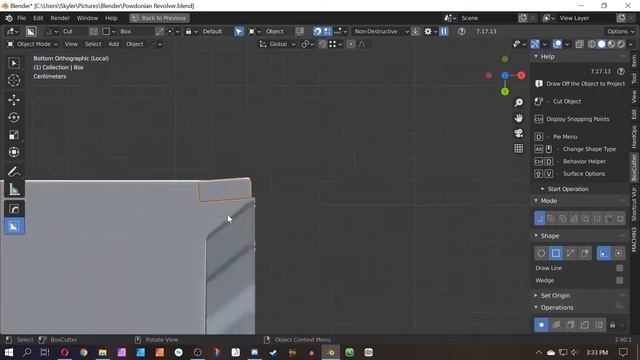
Task: Select the Move tool
Action: 14,100
